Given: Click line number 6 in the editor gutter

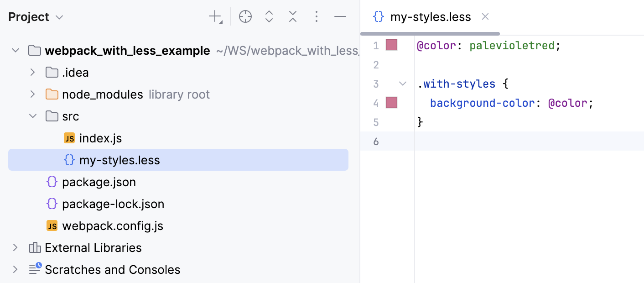Looking at the screenshot, I should pyautogui.click(x=376, y=141).
